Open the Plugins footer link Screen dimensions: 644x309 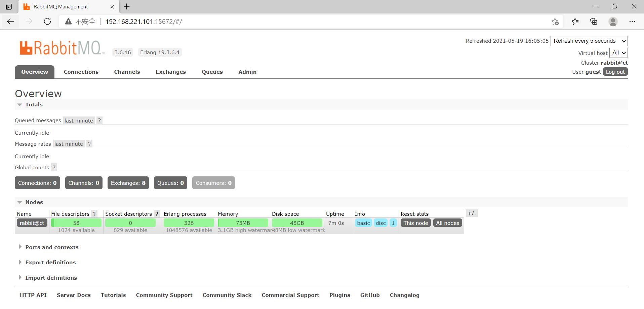pyautogui.click(x=340, y=295)
